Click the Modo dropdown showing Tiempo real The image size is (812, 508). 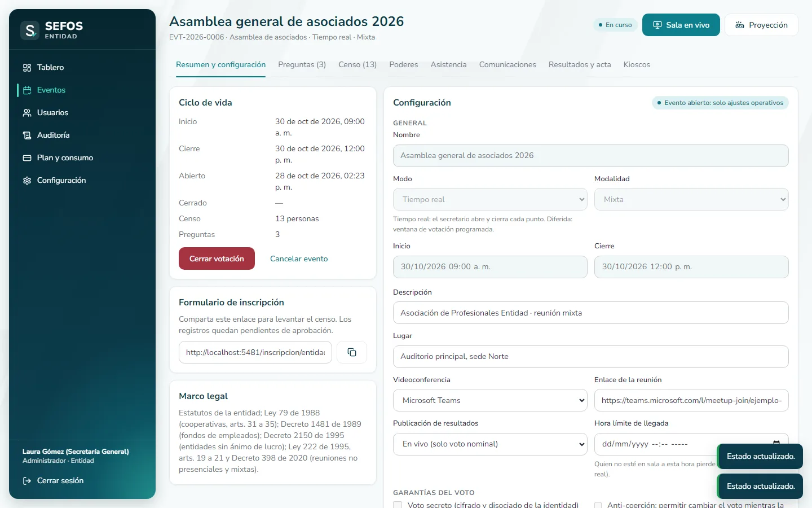490,199
